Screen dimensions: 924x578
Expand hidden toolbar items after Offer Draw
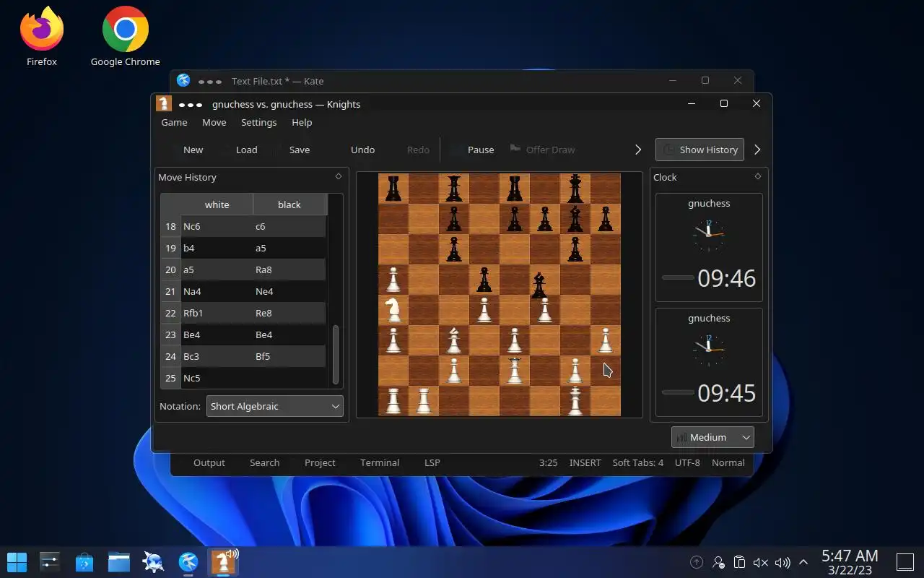pos(638,150)
